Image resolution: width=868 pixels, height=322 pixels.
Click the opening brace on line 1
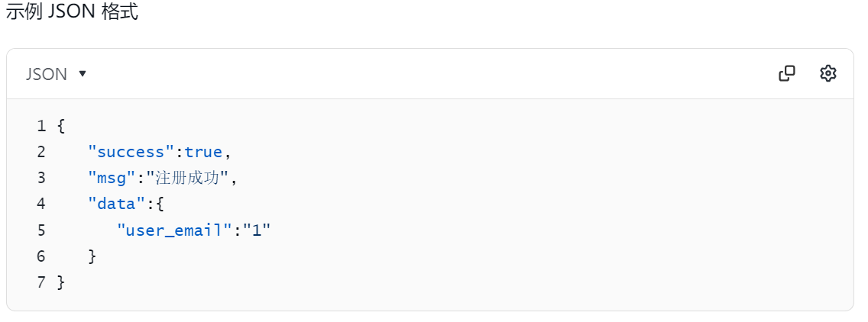(x=61, y=126)
